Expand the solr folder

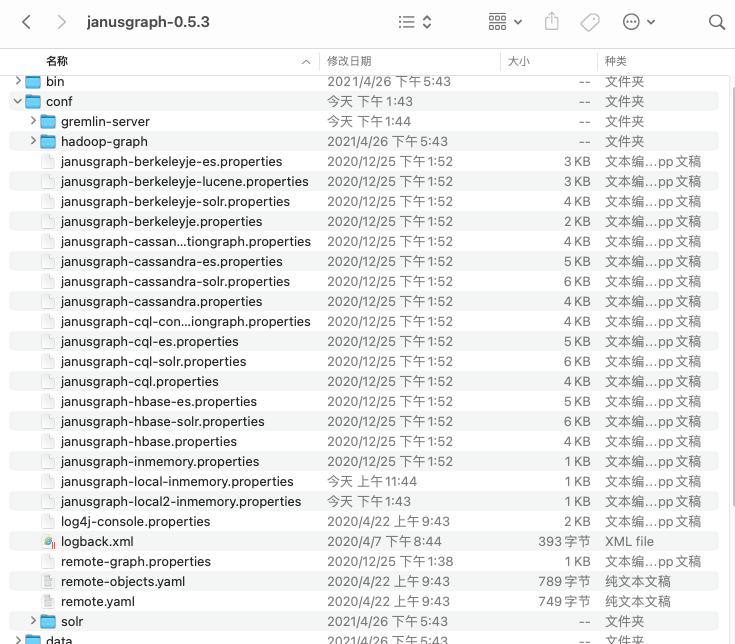tap(33, 621)
